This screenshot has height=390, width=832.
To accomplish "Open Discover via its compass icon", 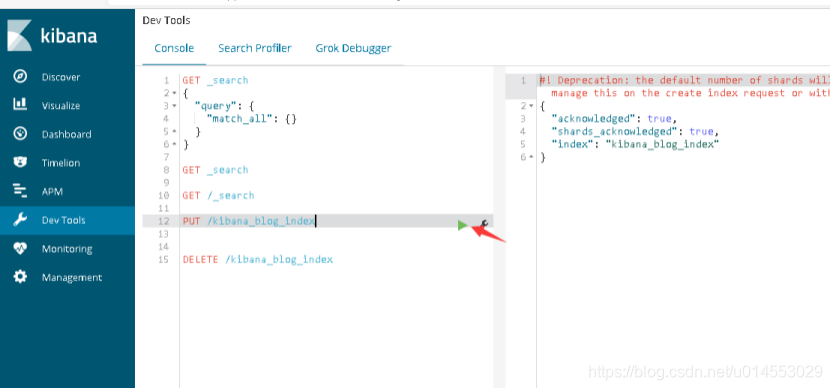I will coord(20,76).
